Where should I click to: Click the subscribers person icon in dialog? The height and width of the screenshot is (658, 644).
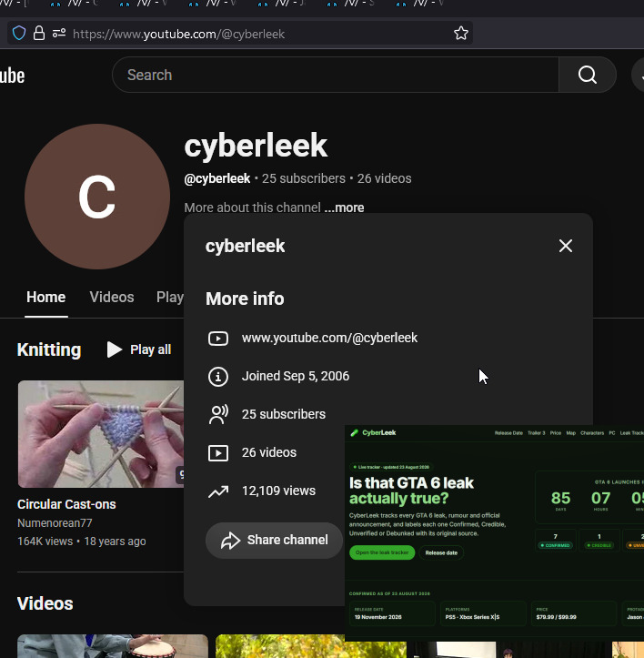coord(218,415)
